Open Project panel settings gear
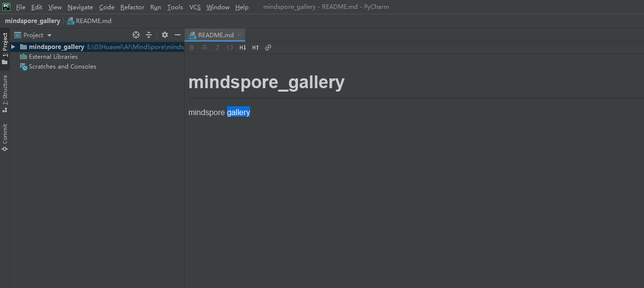644x288 pixels. 165,35
